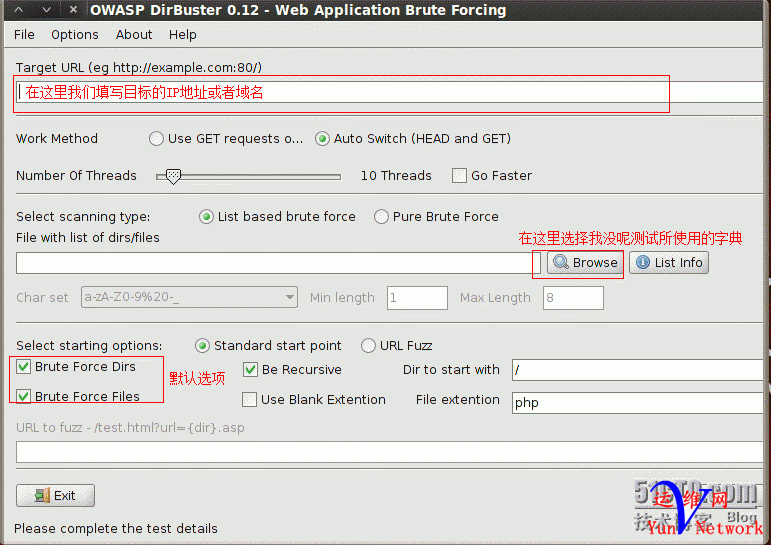Click the File extention field containing php
This screenshot has width=771, height=545.
[637, 403]
